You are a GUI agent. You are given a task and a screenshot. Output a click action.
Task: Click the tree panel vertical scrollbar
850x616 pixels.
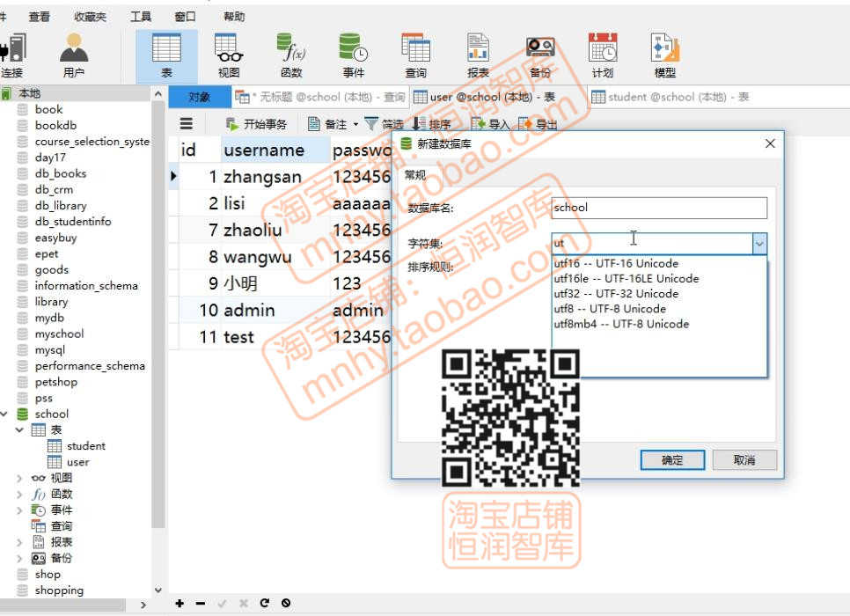[158, 314]
